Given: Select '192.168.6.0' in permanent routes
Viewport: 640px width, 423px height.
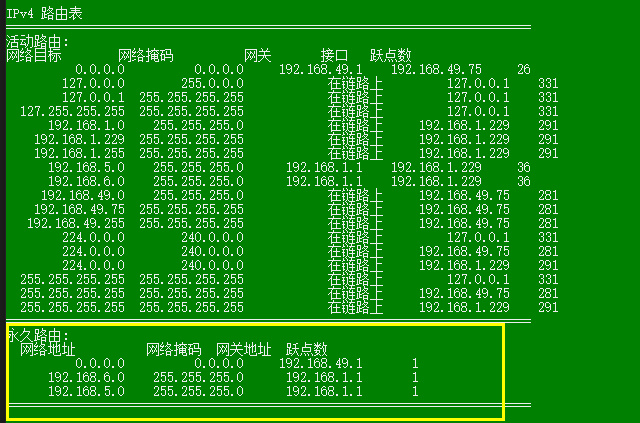Looking at the screenshot, I should (x=87, y=377).
